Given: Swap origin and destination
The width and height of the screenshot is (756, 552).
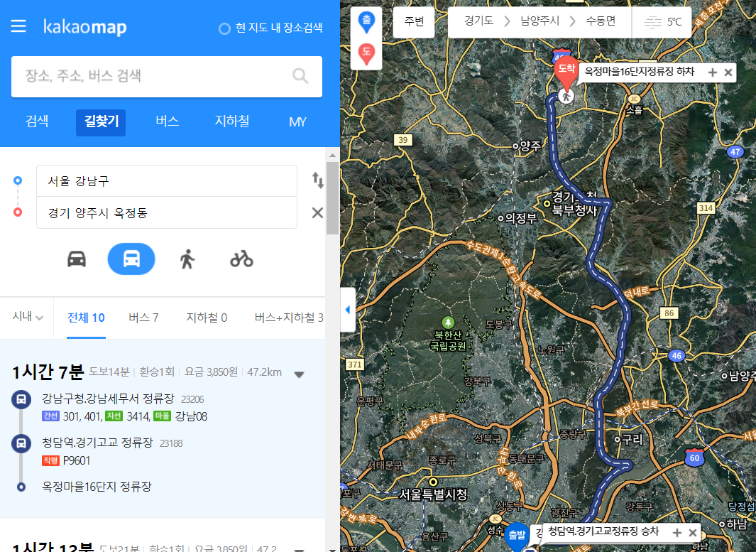Looking at the screenshot, I should (317, 180).
